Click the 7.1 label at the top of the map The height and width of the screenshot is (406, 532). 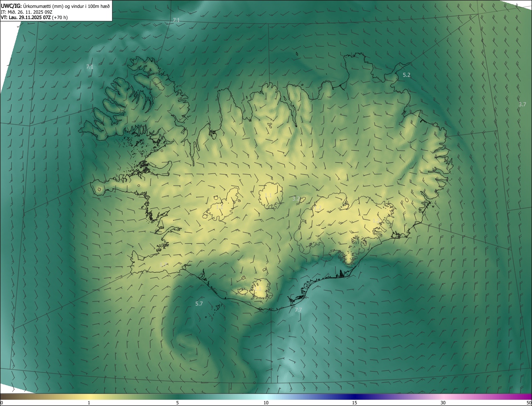(176, 20)
